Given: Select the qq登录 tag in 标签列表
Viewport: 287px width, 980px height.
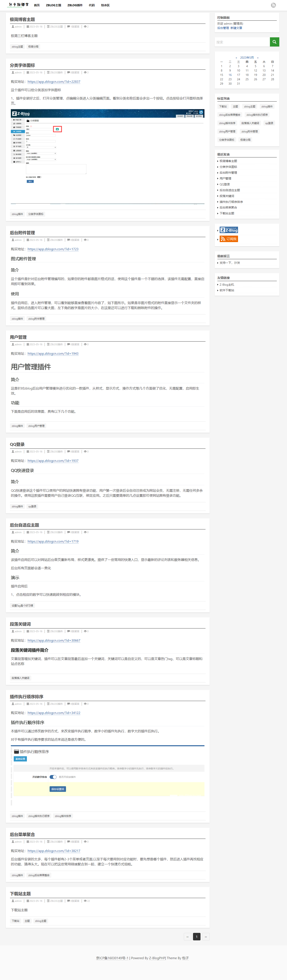Looking at the screenshot, I should click(269, 123).
